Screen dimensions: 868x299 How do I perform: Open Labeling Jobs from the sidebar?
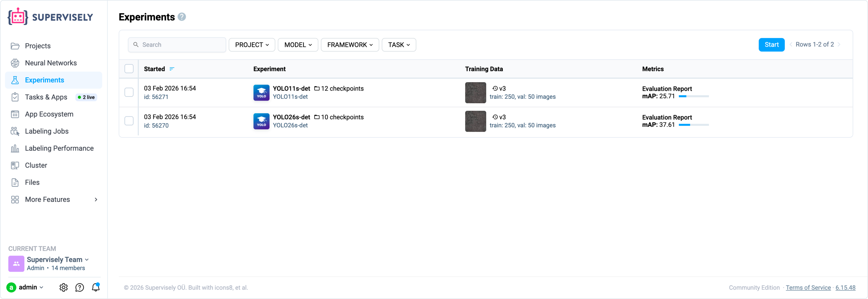[x=46, y=131]
